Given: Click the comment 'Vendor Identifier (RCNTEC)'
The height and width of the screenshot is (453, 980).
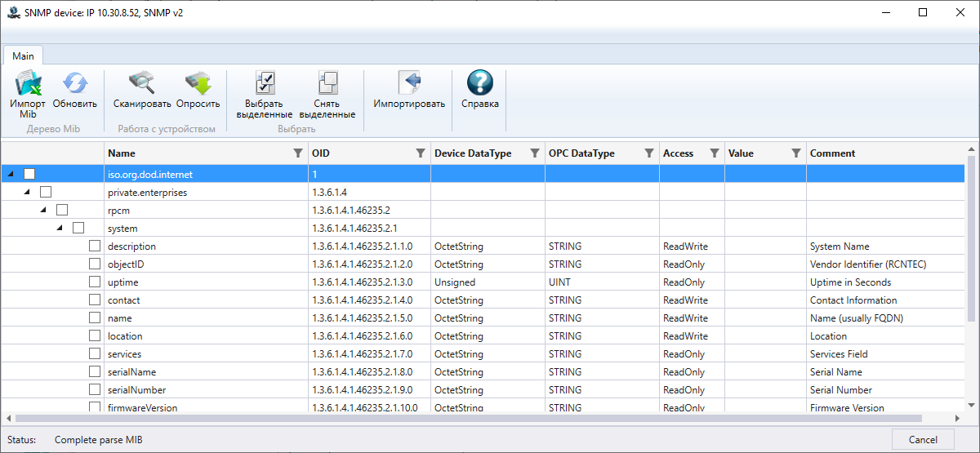Looking at the screenshot, I should (868, 264).
